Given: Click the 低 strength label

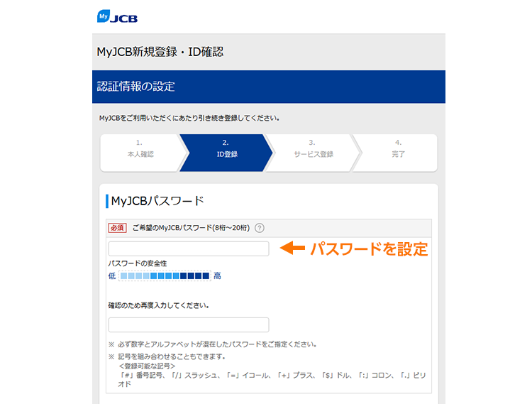Looking at the screenshot, I should (112, 275).
